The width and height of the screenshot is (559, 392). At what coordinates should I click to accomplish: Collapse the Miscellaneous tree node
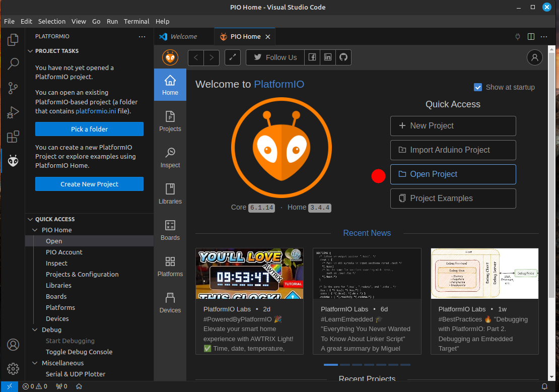pyautogui.click(x=35, y=363)
